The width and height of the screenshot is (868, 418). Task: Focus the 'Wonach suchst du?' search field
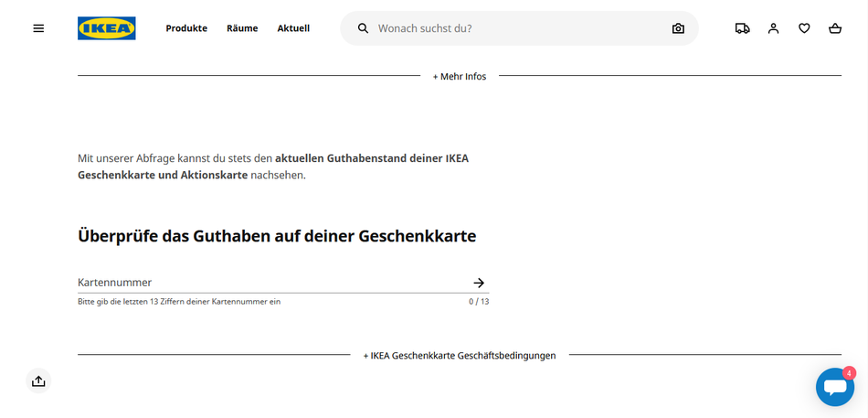(517, 28)
